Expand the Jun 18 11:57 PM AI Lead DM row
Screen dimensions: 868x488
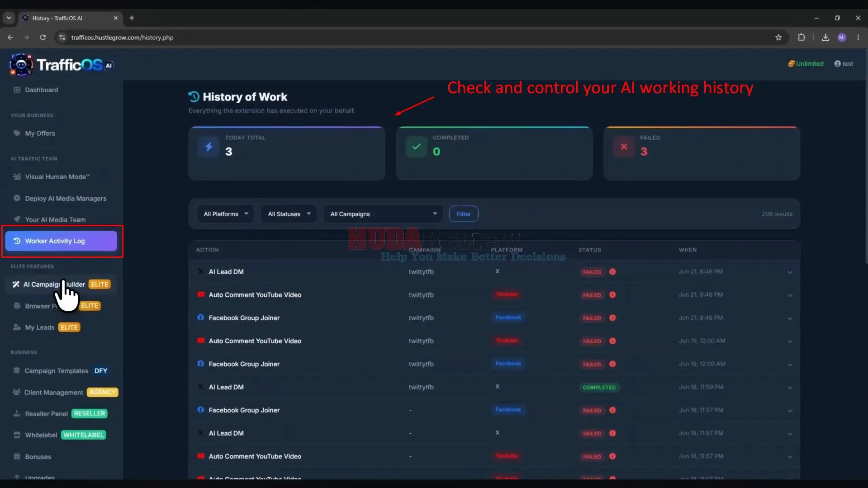click(x=790, y=434)
